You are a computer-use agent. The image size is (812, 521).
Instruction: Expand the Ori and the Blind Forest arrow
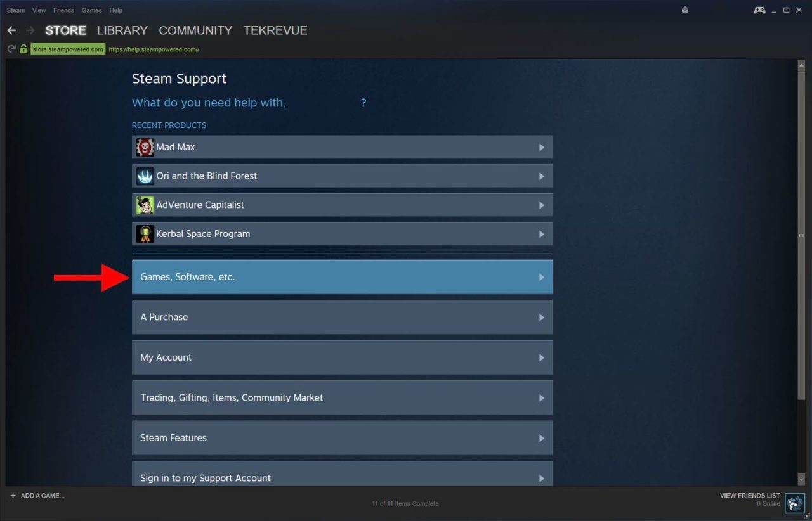tap(541, 176)
